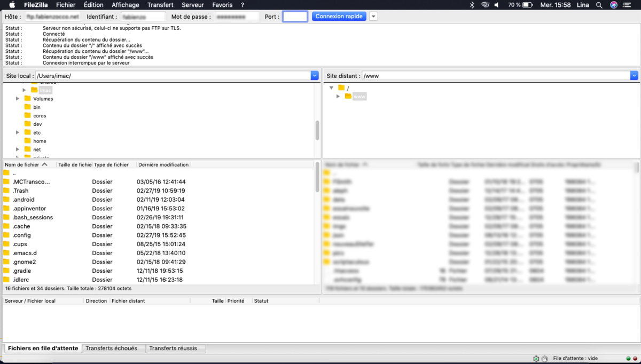Click the Connexion rapide button
Screen dimensions: 641x364
[x=339, y=17]
